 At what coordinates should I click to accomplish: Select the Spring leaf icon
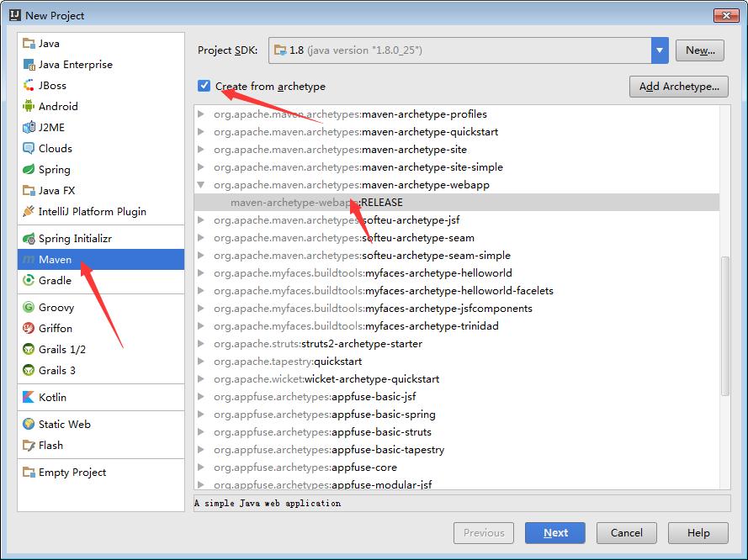(x=29, y=169)
